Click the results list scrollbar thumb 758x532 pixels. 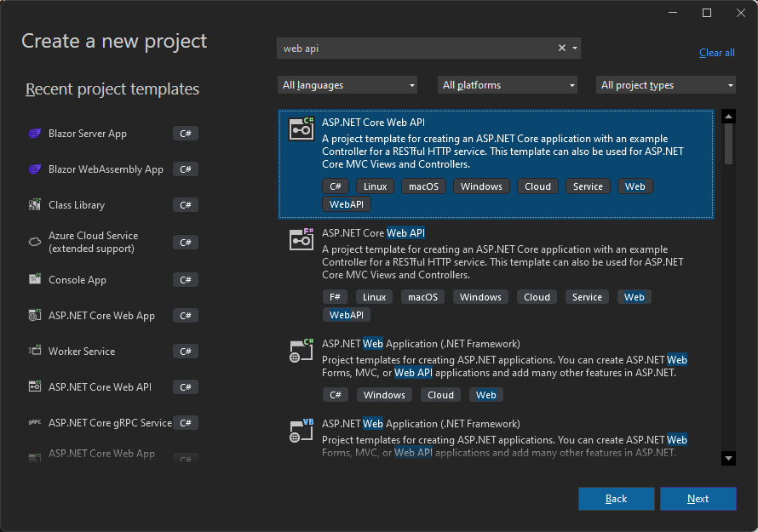pyautogui.click(x=728, y=144)
